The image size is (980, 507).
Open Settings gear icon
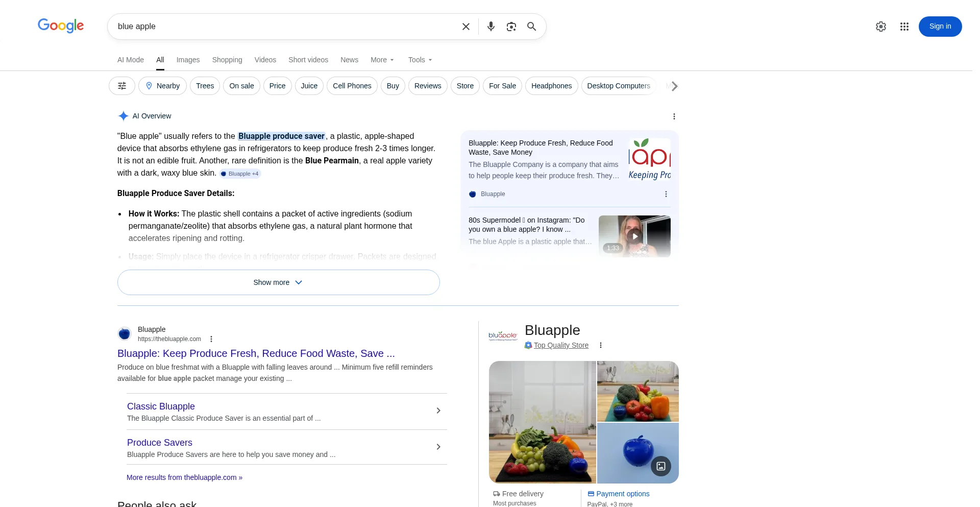tap(881, 27)
